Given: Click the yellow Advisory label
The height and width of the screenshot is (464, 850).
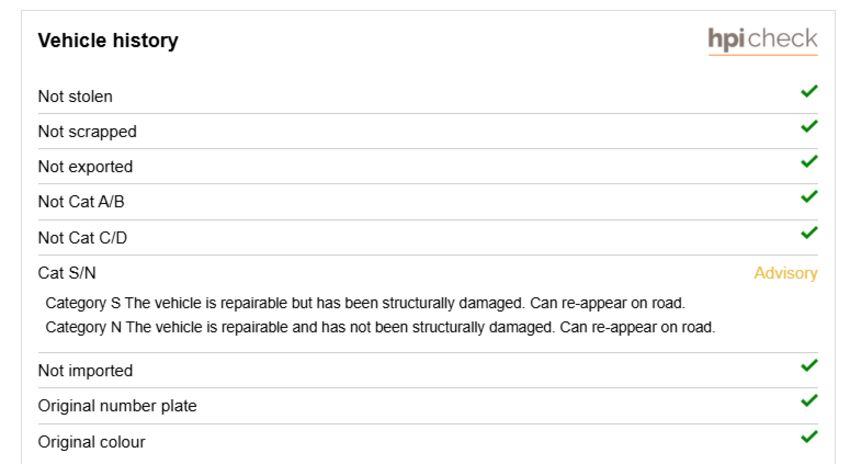Looking at the screenshot, I should [x=785, y=273].
